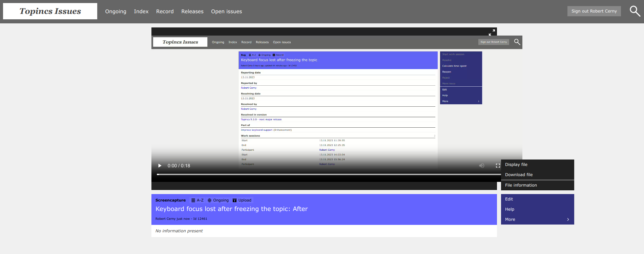Screen dimensions: 644x254
Task: Click the Ongoing tag under Screencapture
Action: tap(218, 200)
